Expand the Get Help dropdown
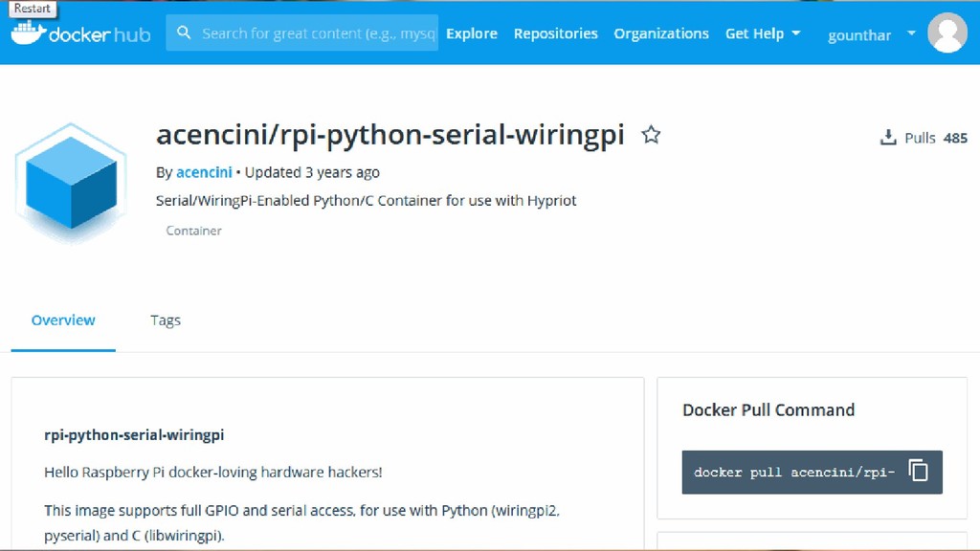The height and width of the screenshot is (551, 980). [x=763, y=33]
